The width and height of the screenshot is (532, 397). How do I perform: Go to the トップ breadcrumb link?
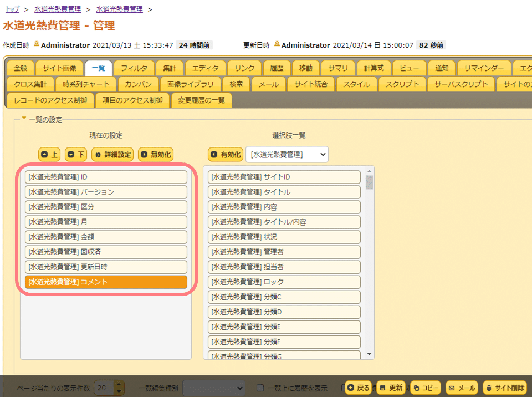[13, 9]
